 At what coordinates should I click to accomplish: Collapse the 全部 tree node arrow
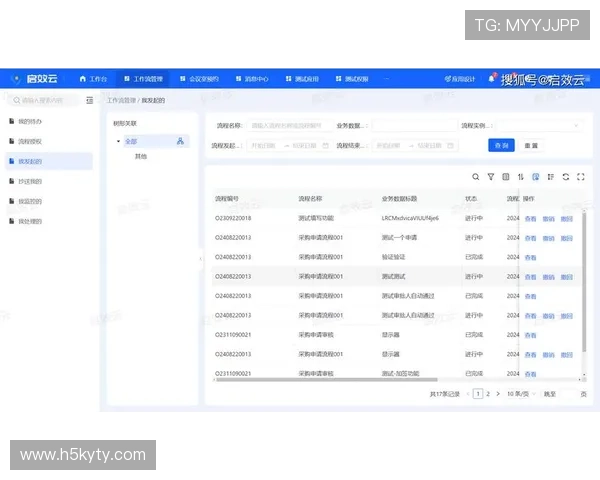[118, 141]
